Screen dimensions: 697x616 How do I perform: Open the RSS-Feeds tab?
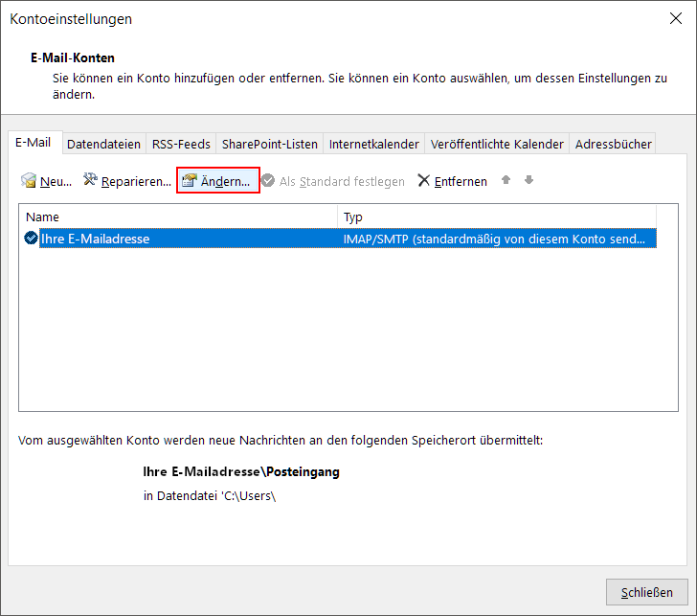click(x=181, y=144)
